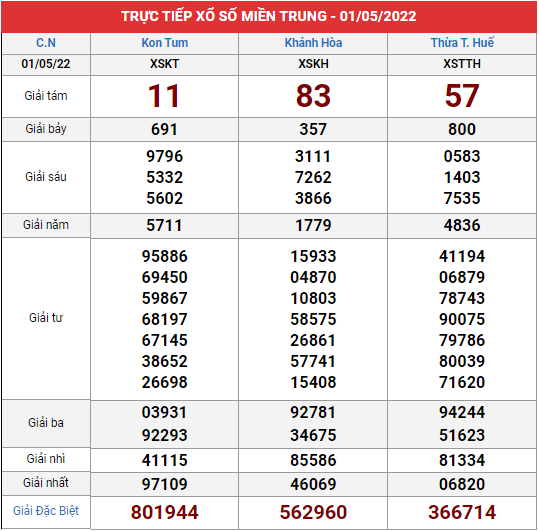
Task: Select giải tư number 78743
Action: click(x=462, y=298)
